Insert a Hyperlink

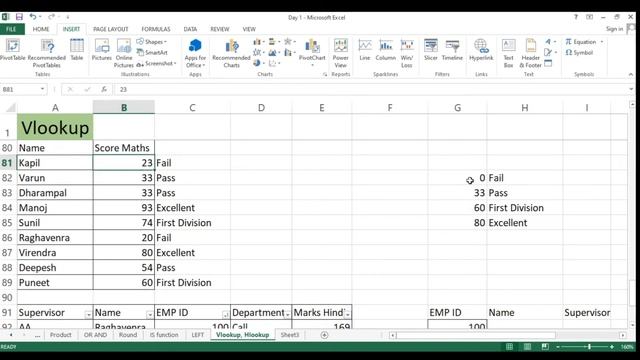(481, 50)
